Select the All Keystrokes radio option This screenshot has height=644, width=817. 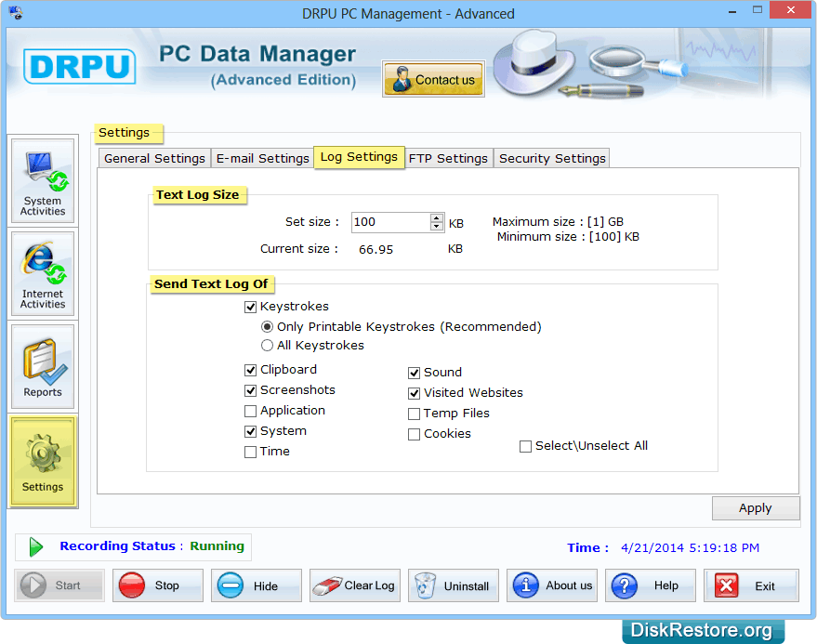(x=267, y=346)
